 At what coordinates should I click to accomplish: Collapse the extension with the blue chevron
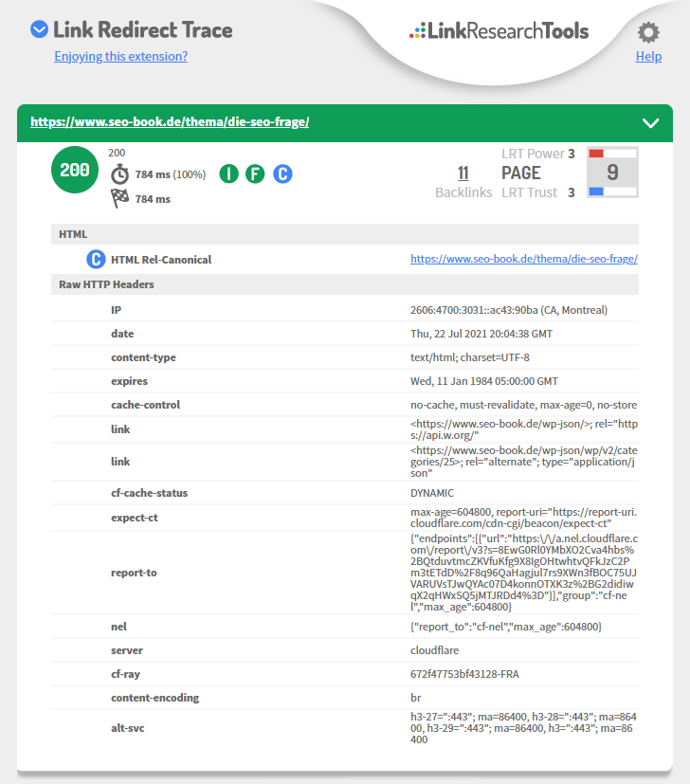[x=39, y=29]
